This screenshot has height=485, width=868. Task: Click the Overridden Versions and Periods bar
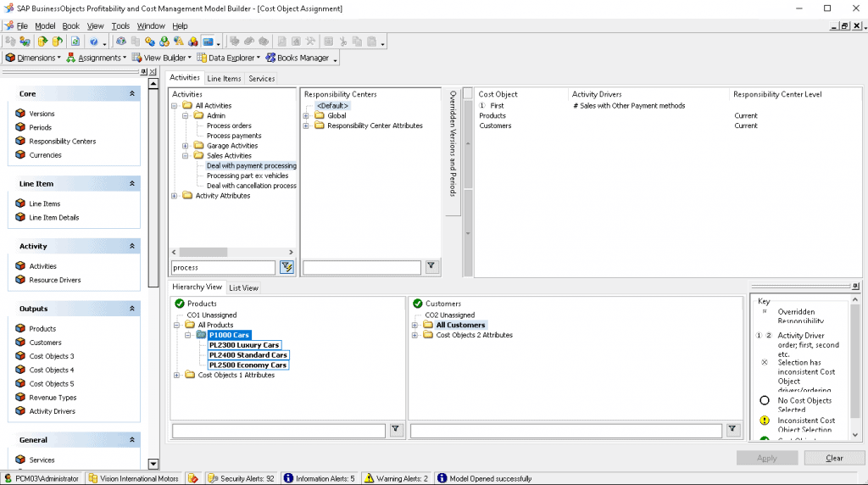tap(453, 151)
